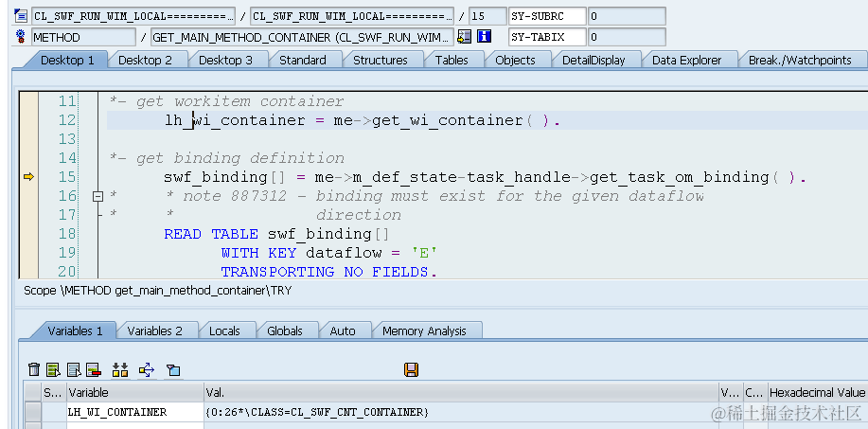Click the green list icon beside the trash icon
Screen dimensions: 868x429
click(53, 369)
